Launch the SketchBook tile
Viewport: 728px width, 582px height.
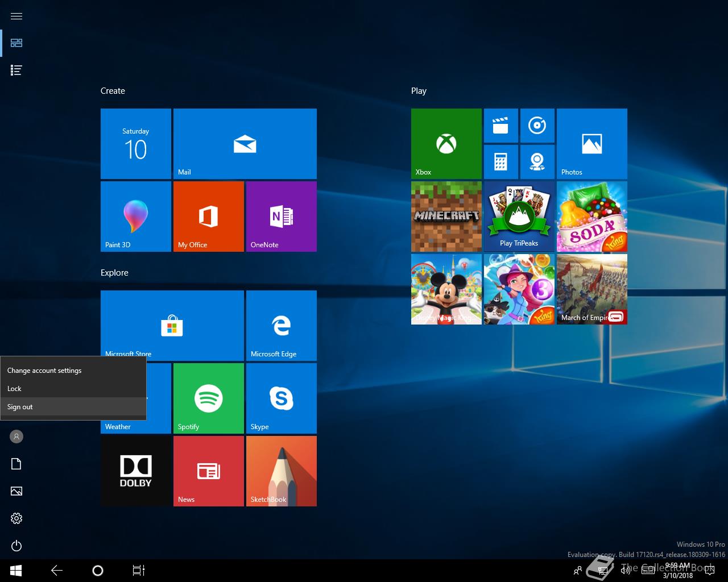point(282,471)
